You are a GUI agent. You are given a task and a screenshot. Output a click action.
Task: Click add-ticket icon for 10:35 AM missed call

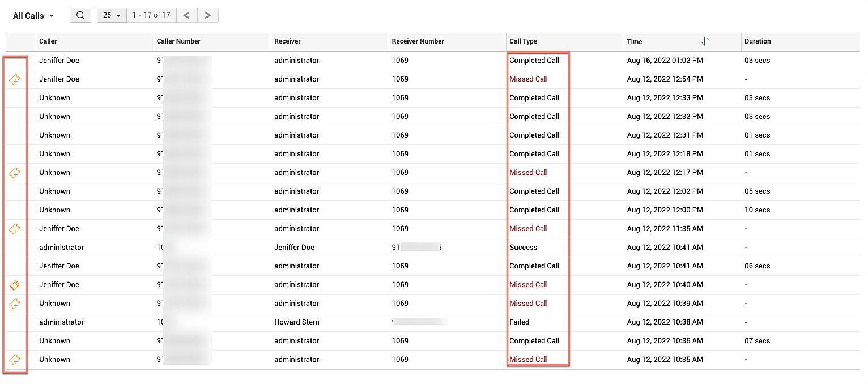pyautogui.click(x=15, y=360)
